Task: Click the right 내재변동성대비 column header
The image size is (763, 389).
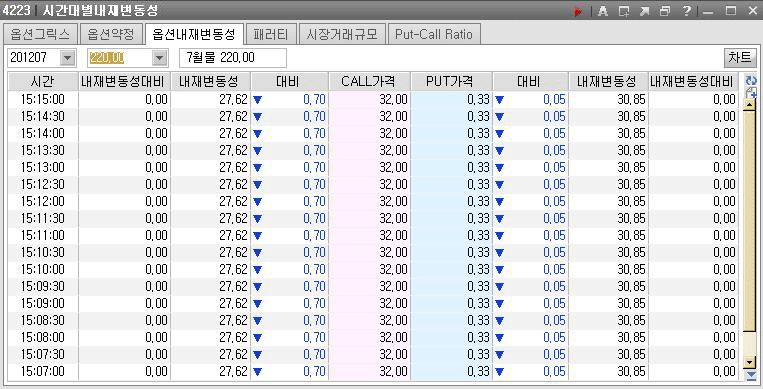Action: (693, 81)
